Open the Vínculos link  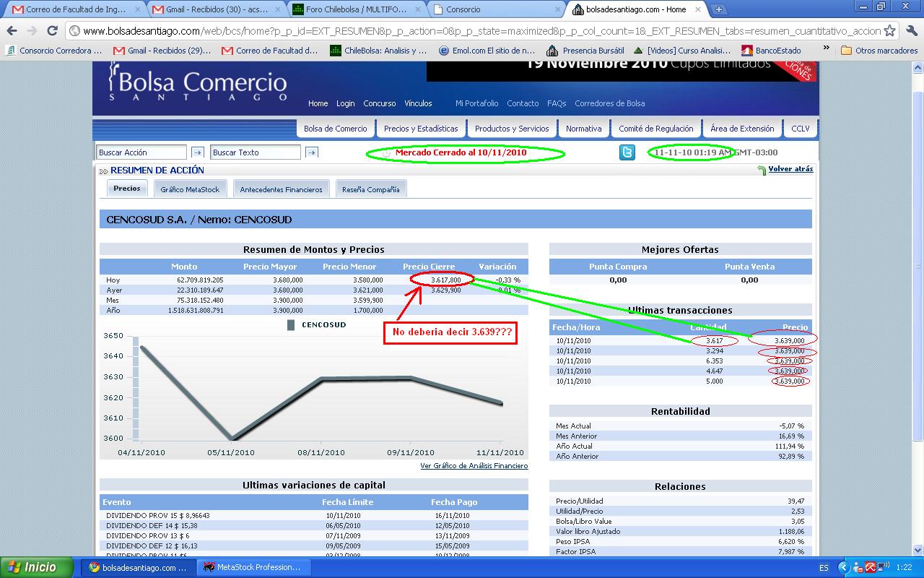coord(418,103)
